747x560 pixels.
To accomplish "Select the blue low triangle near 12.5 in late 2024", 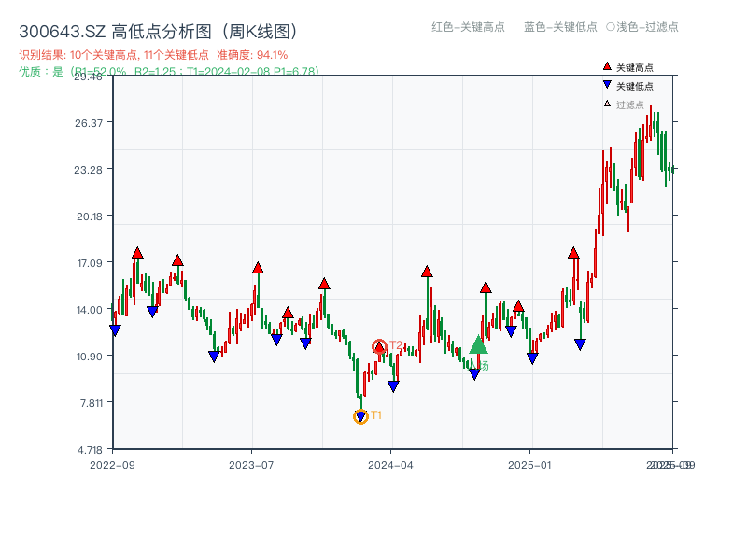I will point(511,331).
